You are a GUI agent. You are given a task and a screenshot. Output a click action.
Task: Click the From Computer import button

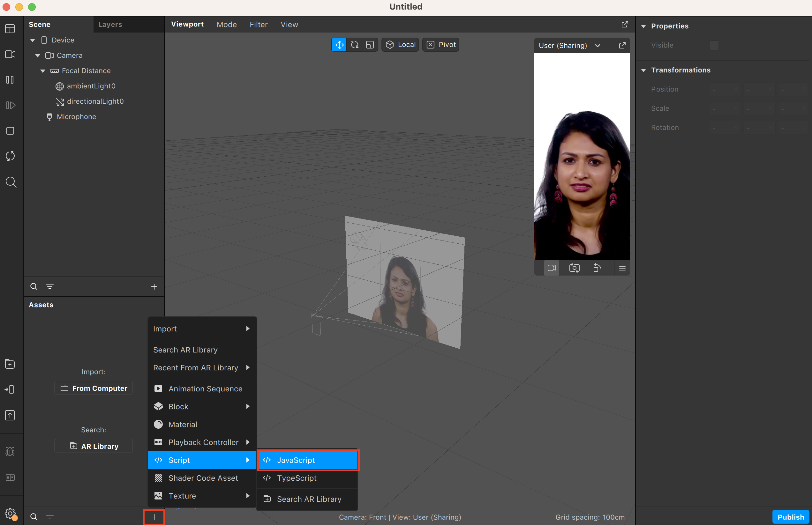coord(94,388)
